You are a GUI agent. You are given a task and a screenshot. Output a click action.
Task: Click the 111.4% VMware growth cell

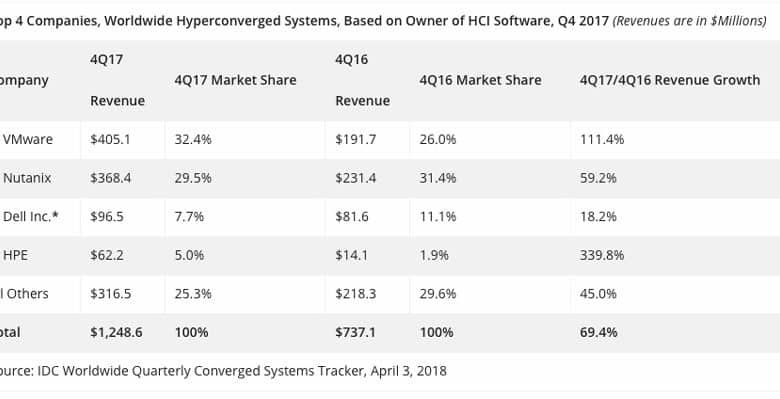pyautogui.click(x=602, y=139)
